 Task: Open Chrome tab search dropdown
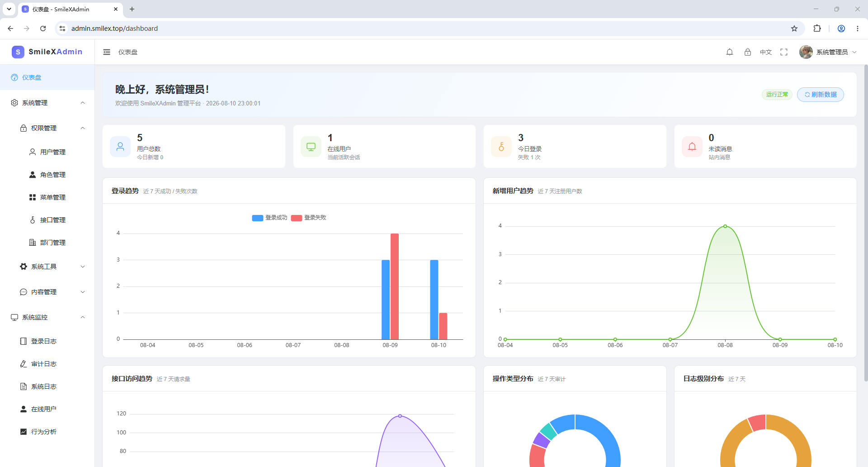9,9
